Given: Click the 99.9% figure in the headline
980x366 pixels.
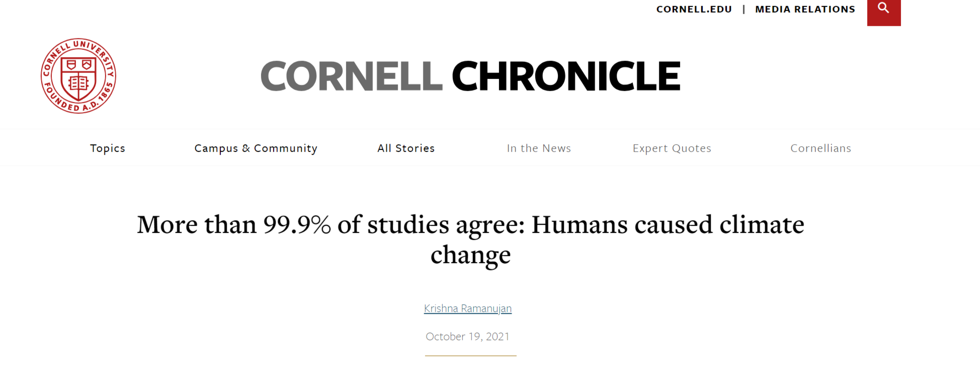Looking at the screenshot, I should pyautogui.click(x=297, y=225).
